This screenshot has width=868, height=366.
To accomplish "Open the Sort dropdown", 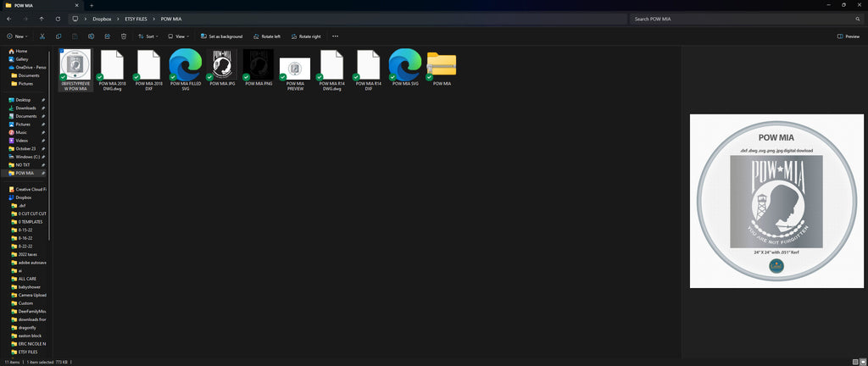I will 147,36.
